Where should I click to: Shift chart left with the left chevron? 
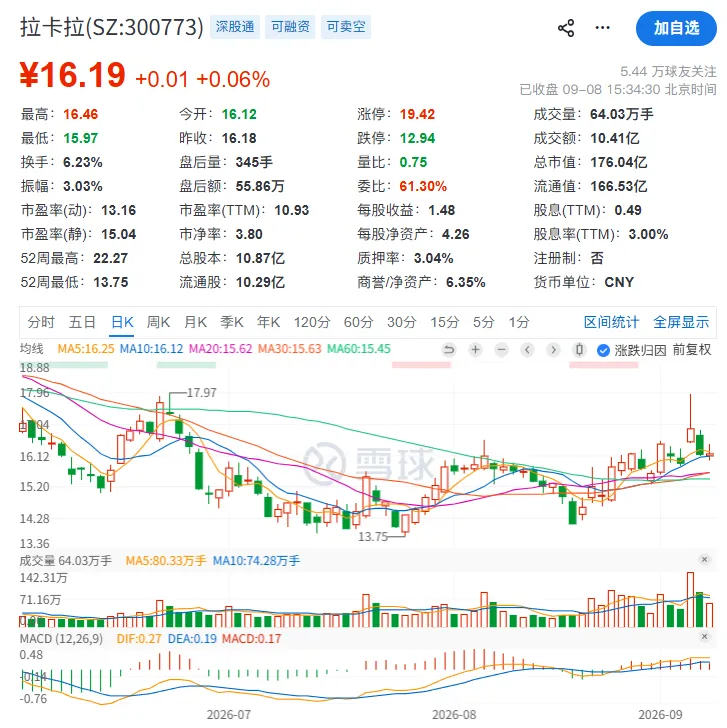tap(527, 349)
